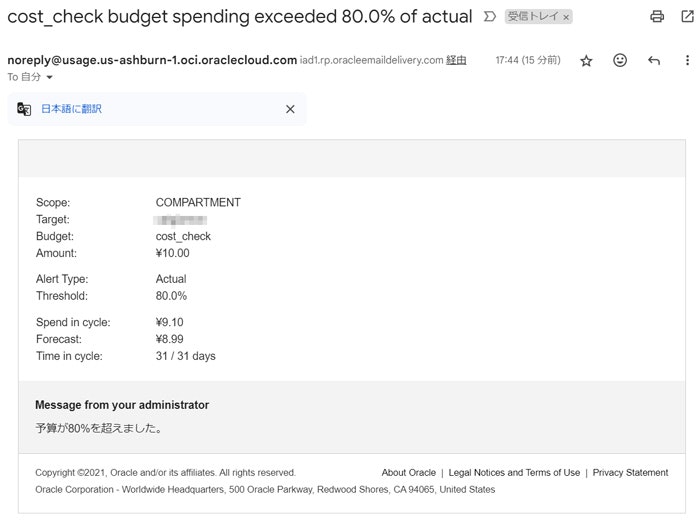
Task: Click the iad1.rp.oracleemaildelivery.com delivery domain text
Action: pos(371,61)
